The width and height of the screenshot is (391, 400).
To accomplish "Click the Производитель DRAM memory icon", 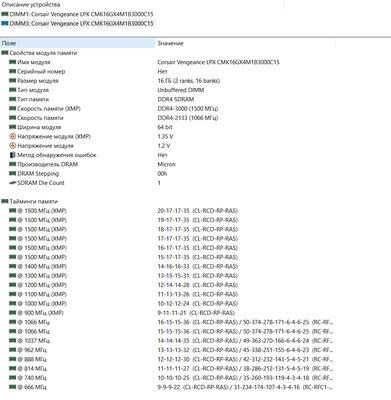I will pyautogui.click(x=12, y=164).
